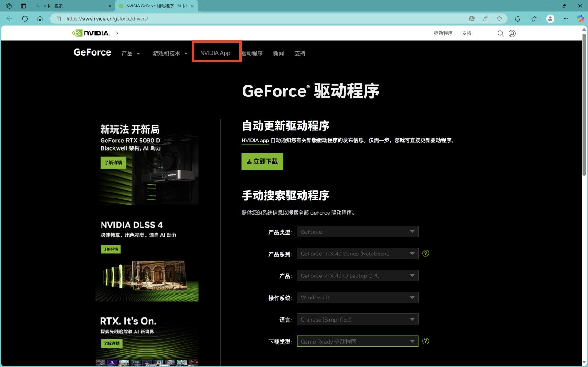Open browser extensions puzzle icon
The height and width of the screenshot is (367, 588).
[518, 19]
